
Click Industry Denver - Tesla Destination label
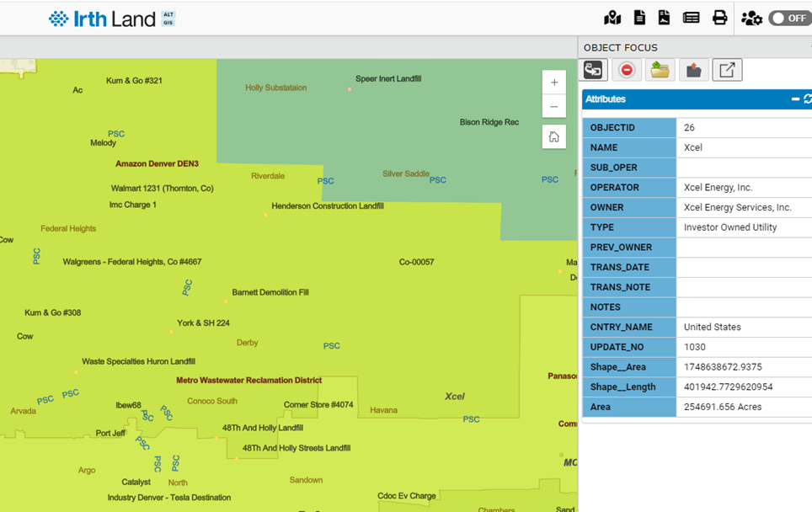(x=169, y=498)
